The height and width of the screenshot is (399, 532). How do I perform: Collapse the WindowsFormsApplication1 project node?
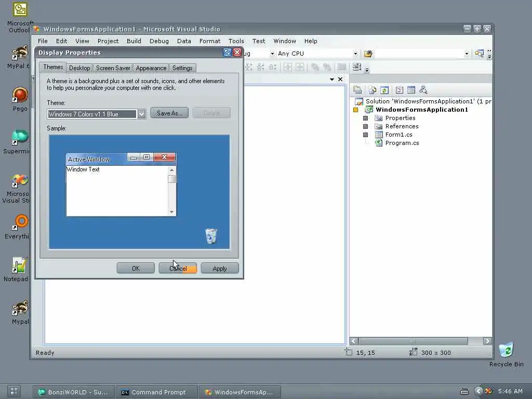(x=355, y=110)
